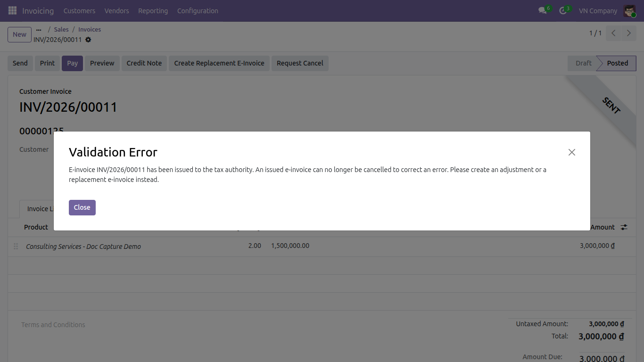Viewport: 644px width, 362px height.
Task: Go to the previous record arrow
Action: [x=613, y=33]
